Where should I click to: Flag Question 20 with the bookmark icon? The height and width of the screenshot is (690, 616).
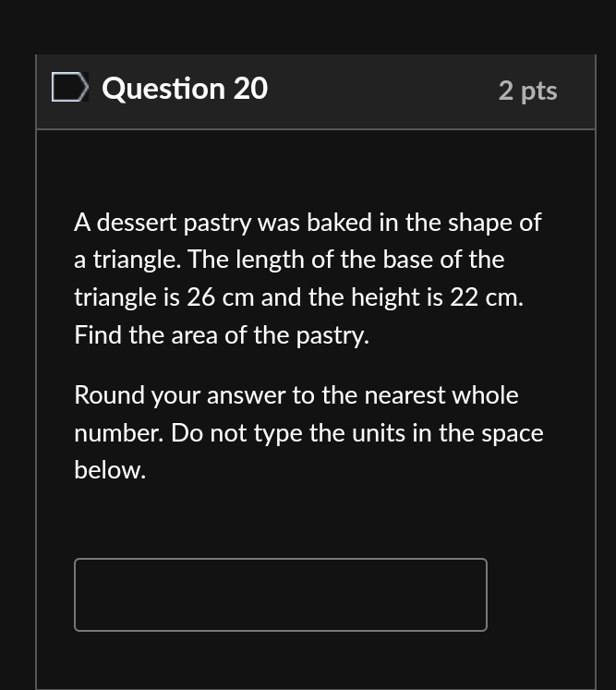69,89
